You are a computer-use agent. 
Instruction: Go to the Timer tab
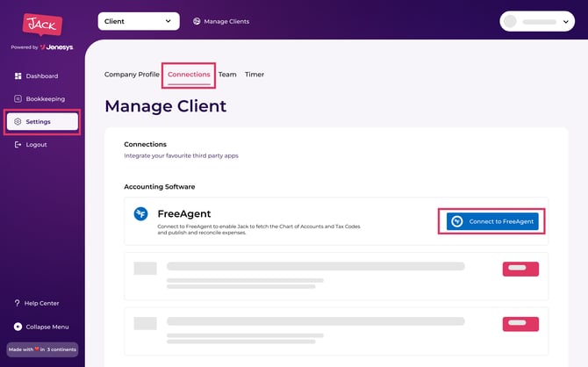[x=255, y=75]
